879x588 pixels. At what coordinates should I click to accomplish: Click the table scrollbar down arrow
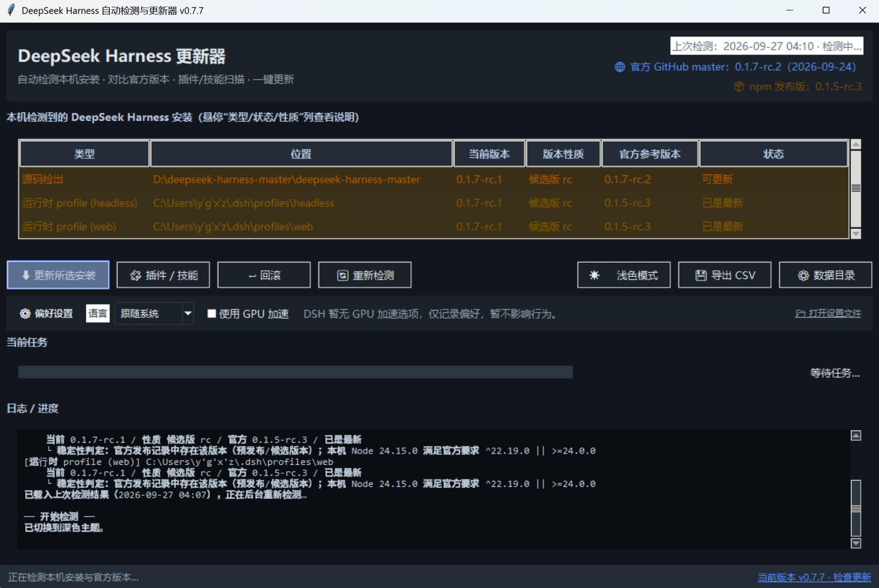(x=856, y=233)
